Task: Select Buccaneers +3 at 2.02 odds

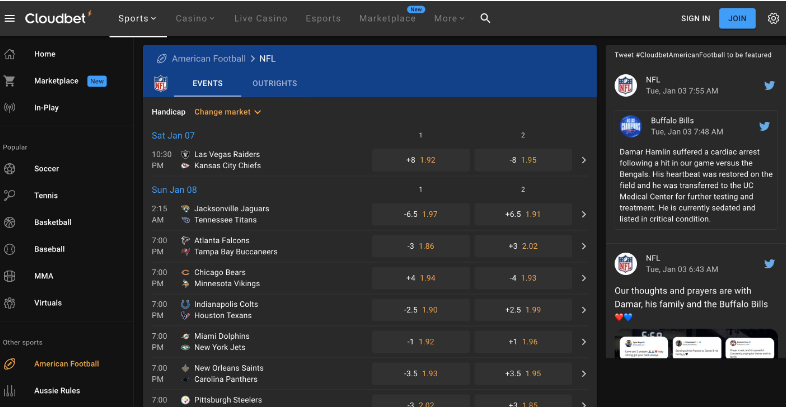Action: (x=523, y=246)
